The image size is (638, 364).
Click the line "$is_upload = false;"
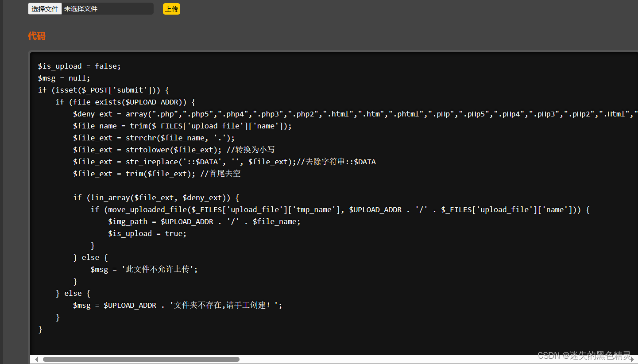click(x=79, y=66)
